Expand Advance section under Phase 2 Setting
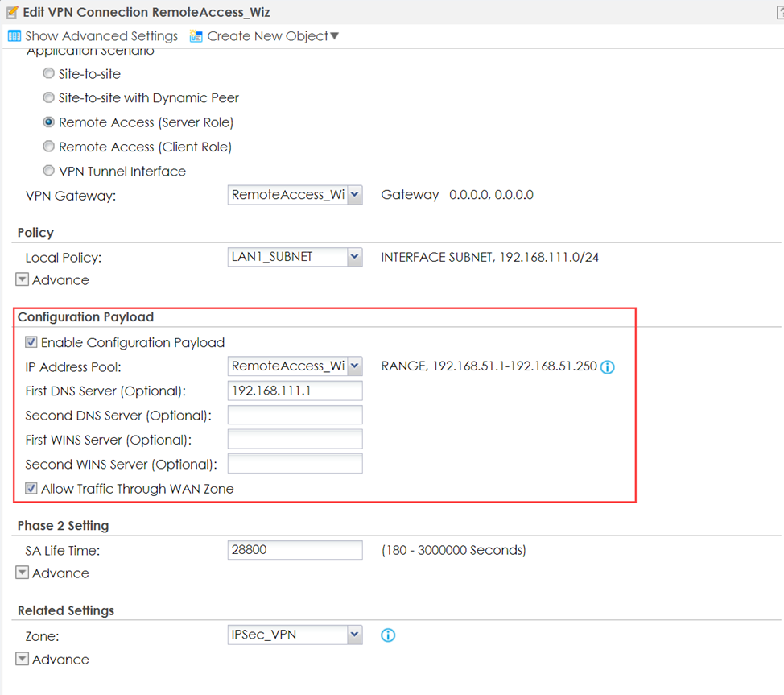 [23, 573]
